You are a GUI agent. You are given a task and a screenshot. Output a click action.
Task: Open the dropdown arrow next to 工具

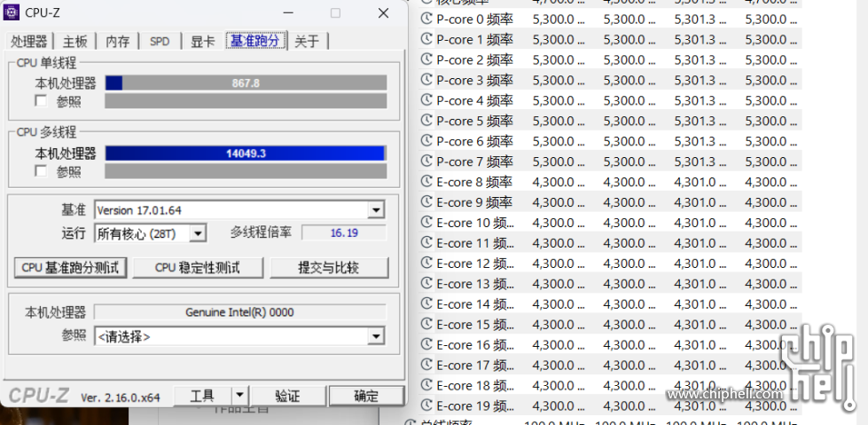pyautogui.click(x=239, y=396)
